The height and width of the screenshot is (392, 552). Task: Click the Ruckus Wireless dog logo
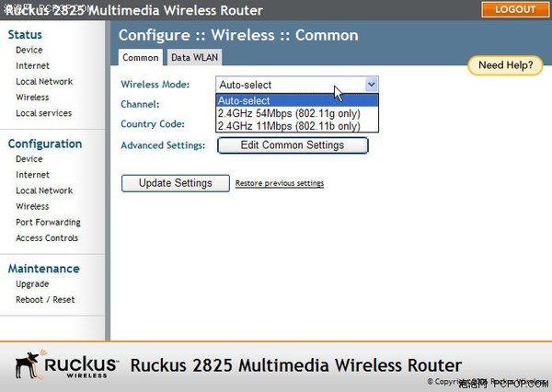coord(65,365)
